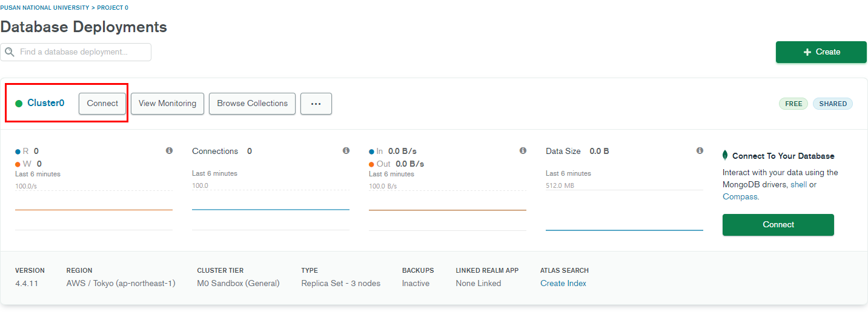Click M0 Sandbox (General) tier text
This screenshot has height=317, width=868.
coord(238,283)
